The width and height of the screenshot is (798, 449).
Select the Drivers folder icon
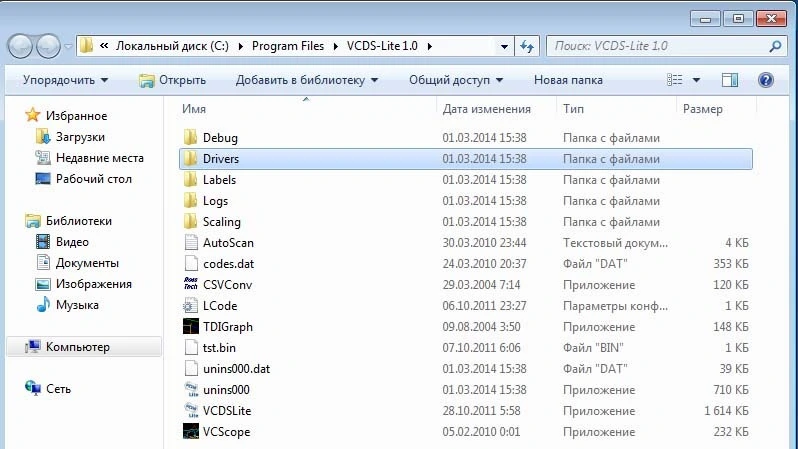[190, 158]
